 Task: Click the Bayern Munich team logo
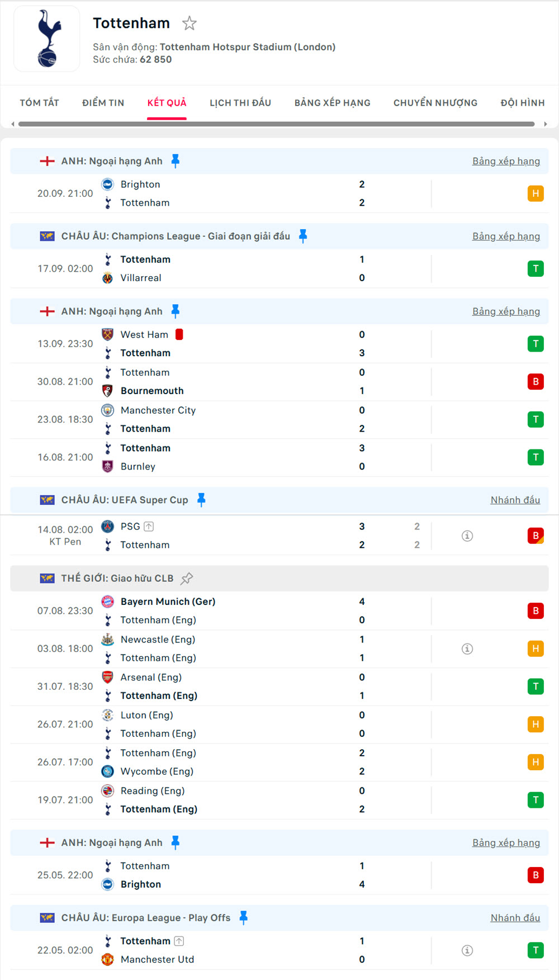[x=108, y=602]
